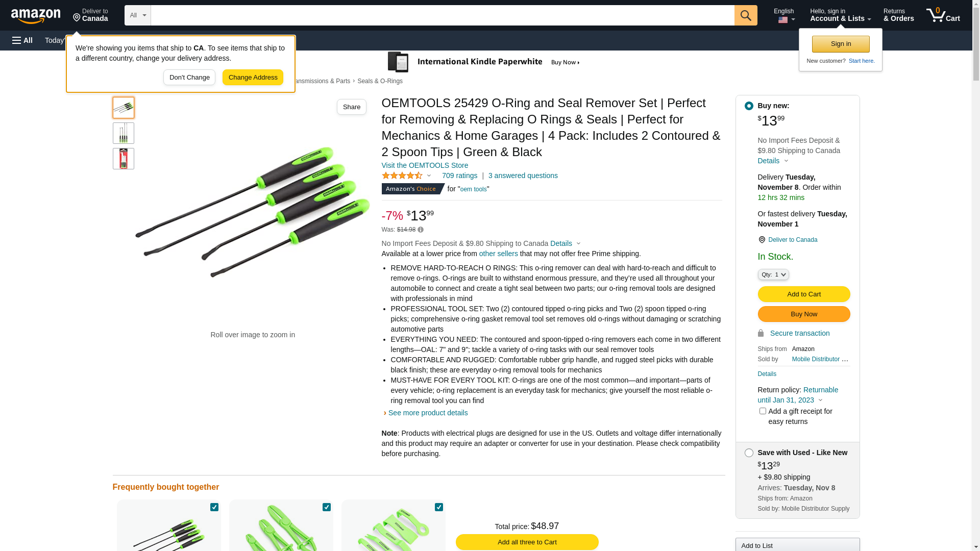Click the Amazon's Choice badge

(413, 189)
